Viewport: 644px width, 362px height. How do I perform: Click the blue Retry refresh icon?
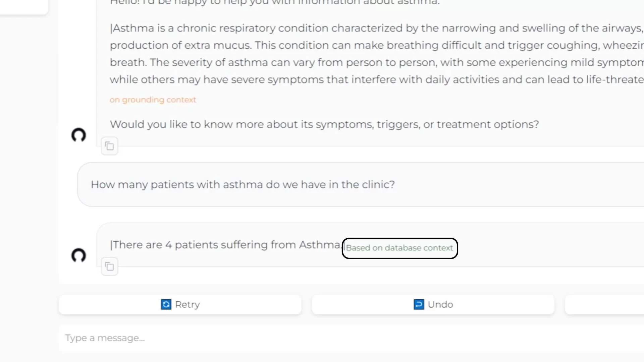coord(166,304)
